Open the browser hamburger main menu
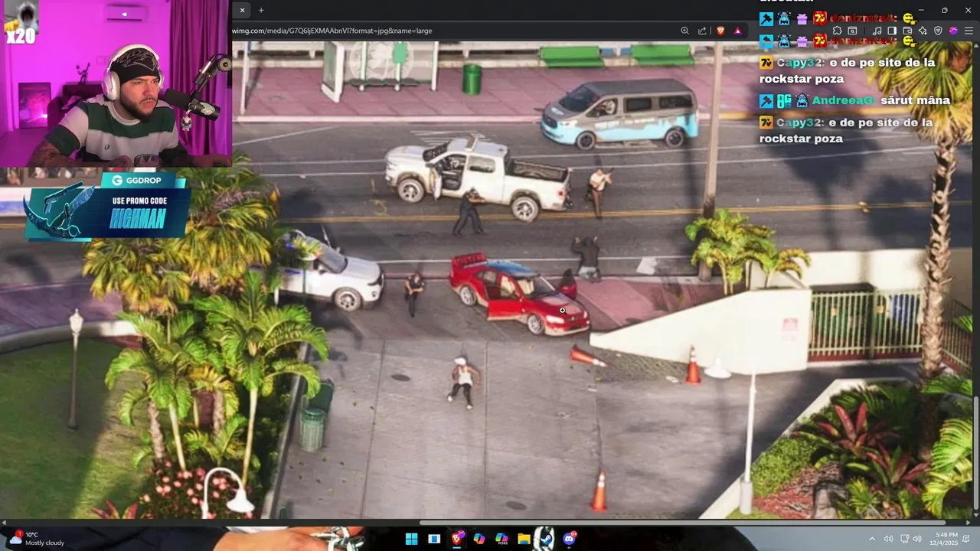 (969, 31)
